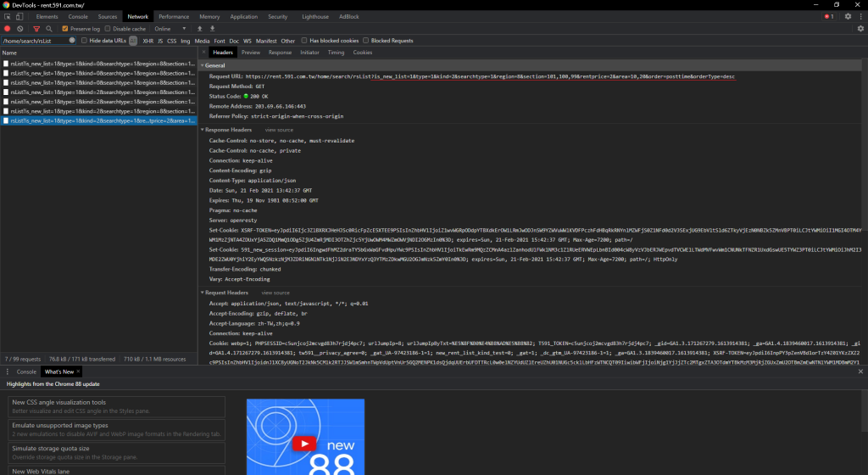
Task: Open New CSS angle visualization tools item
Action: coord(116,406)
